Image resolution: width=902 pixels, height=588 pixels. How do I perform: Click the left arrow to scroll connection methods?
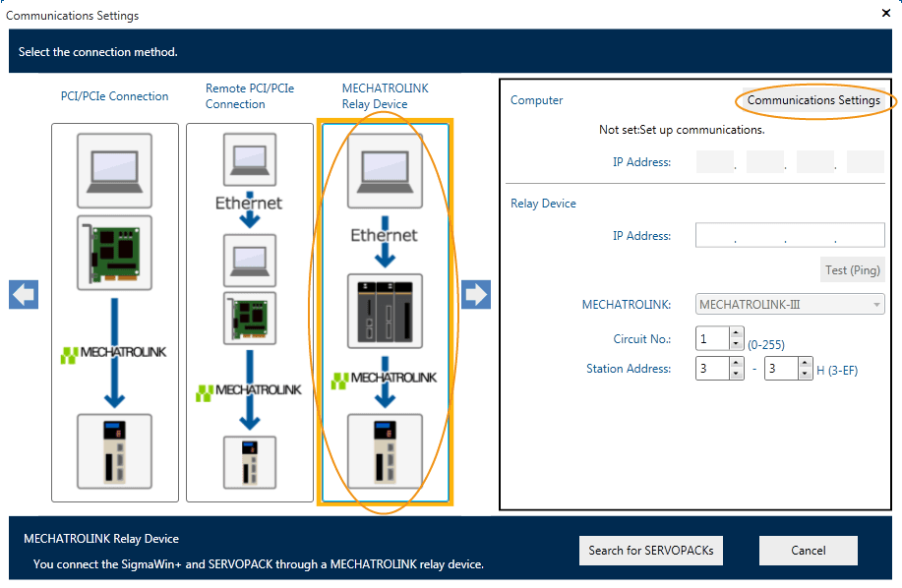tap(24, 294)
